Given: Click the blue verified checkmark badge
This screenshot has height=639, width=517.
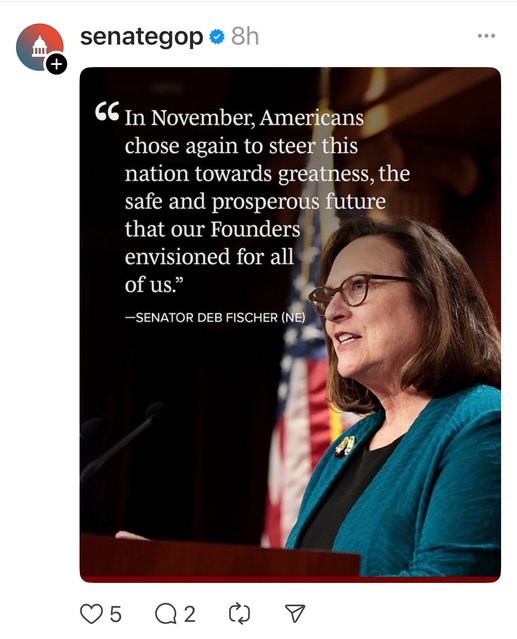Looking at the screenshot, I should (217, 37).
